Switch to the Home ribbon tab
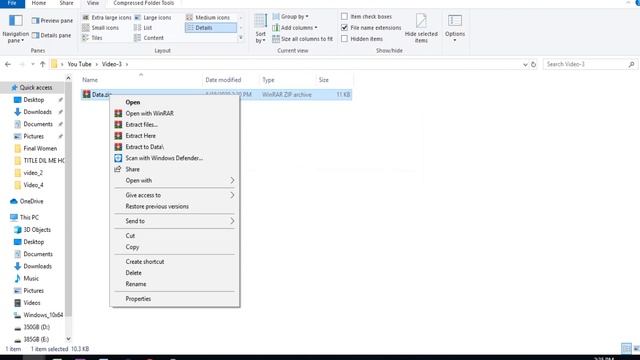640x360 pixels. coord(39,3)
